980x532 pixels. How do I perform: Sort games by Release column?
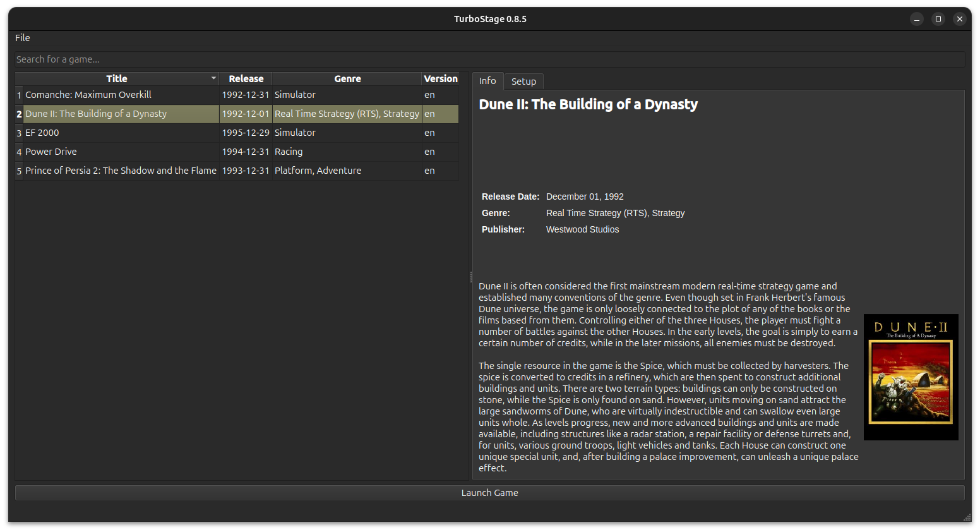pyautogui.click(x=246, y=79)
